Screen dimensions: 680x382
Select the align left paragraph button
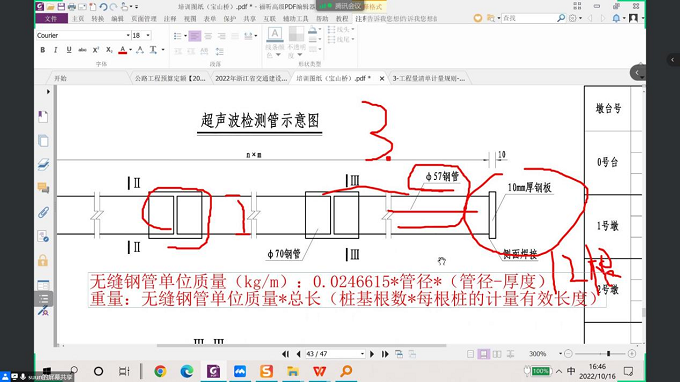point(195,36)
